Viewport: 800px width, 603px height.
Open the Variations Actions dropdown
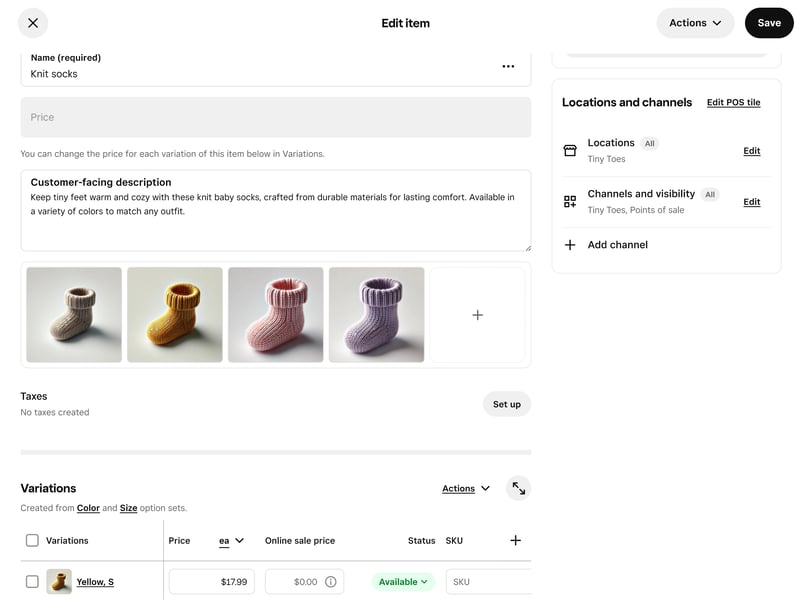click(x=466, y=489)
